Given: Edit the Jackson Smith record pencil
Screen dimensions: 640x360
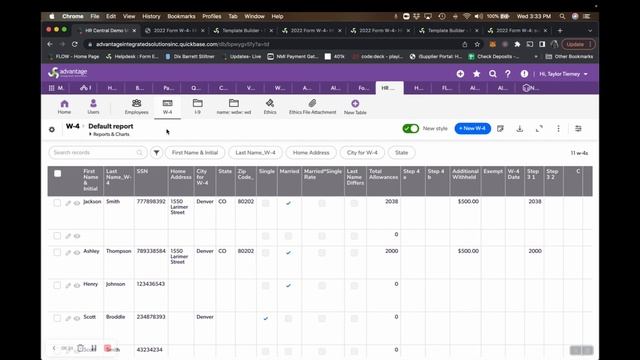Looking at the screenshot, I should click(x=68, y=203).
